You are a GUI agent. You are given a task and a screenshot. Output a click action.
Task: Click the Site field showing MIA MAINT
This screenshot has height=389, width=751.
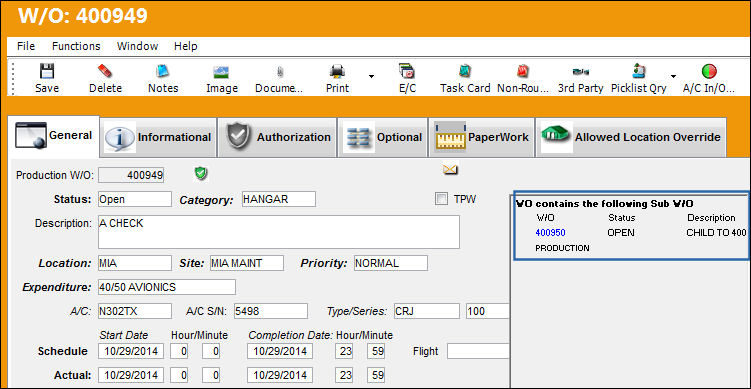click(247, 263)
